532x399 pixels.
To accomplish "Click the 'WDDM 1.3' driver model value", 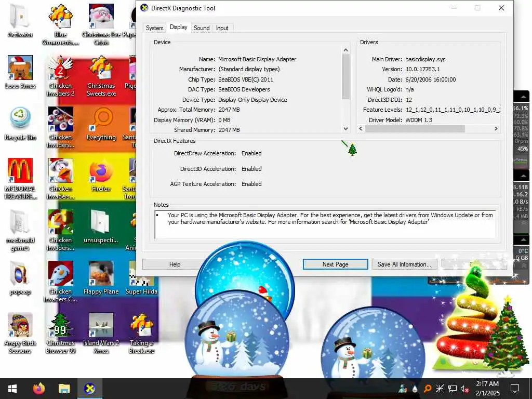I will (419, 120).
